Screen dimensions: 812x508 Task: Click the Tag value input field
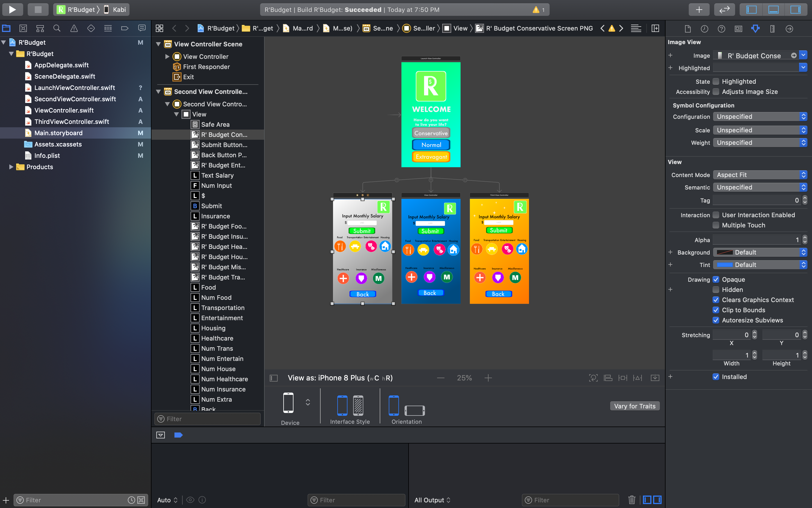point(757,200)
